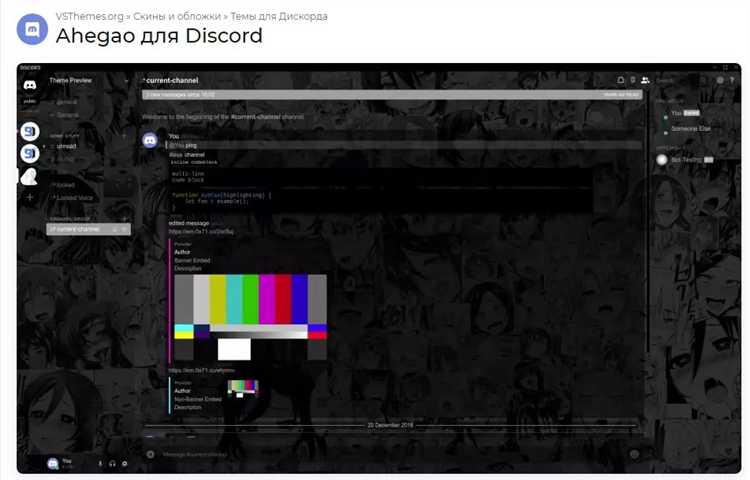The width and height of the screenshot is (750, 480).
Task: Toggle deafen headphones in user panel
Action: click(112, 463)
